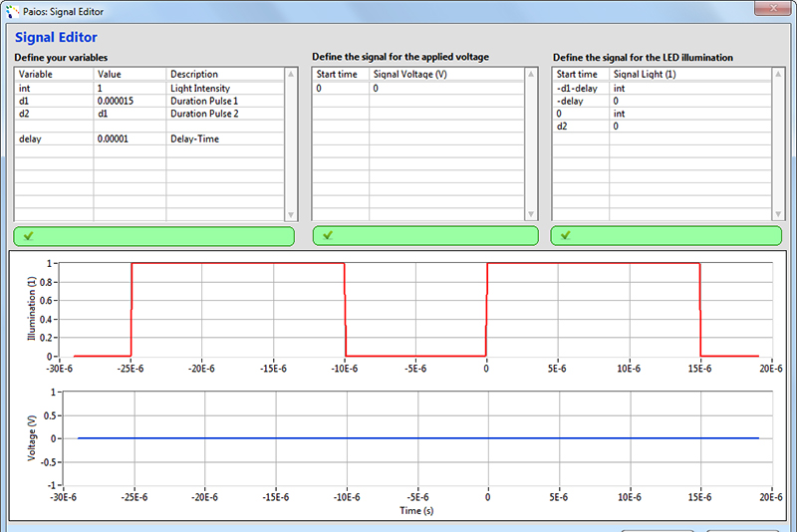797x532 pixels.
Task: Click the 'Illumination (1)' axis label
Action: tap(32, 309)
